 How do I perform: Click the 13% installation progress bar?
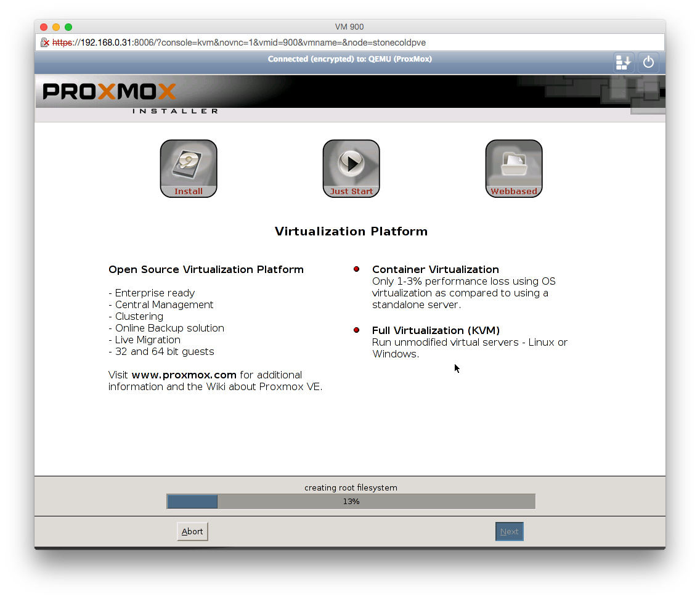pyautogui.click(x=351, y=501)
